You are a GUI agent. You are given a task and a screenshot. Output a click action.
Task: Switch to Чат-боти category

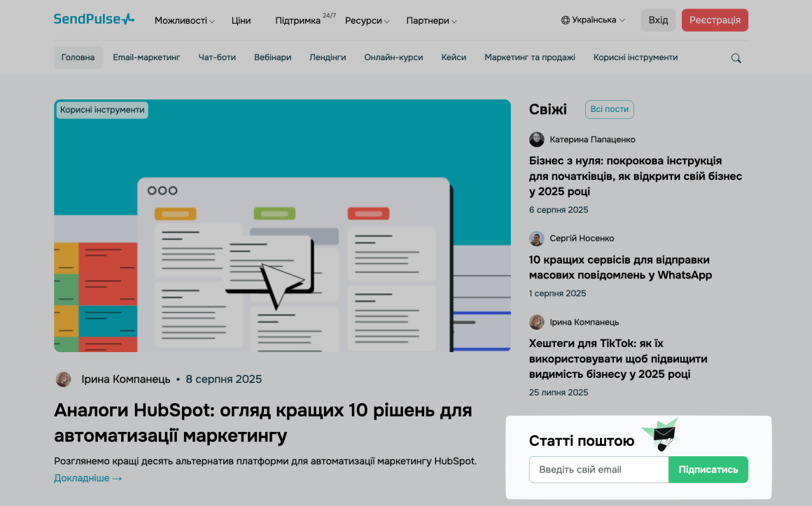point(217,57)
